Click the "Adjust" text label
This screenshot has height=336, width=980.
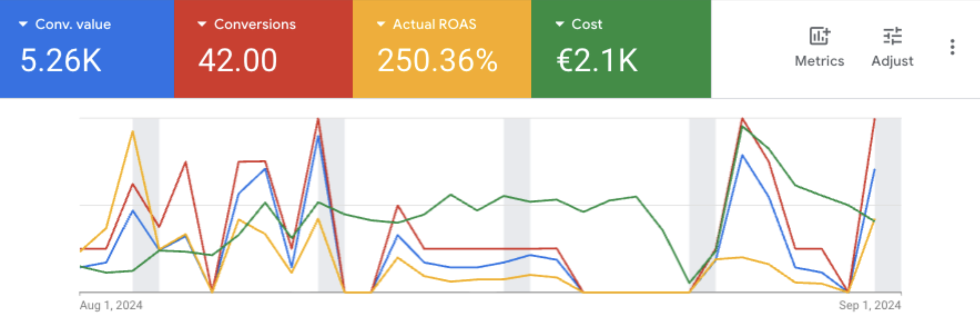[892, 61]
